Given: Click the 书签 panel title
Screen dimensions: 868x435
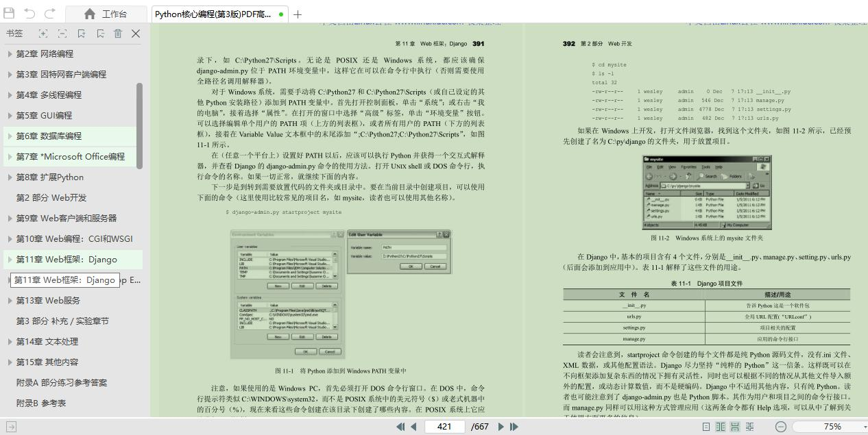Looking at the screenshot, I should pos(14,34).
